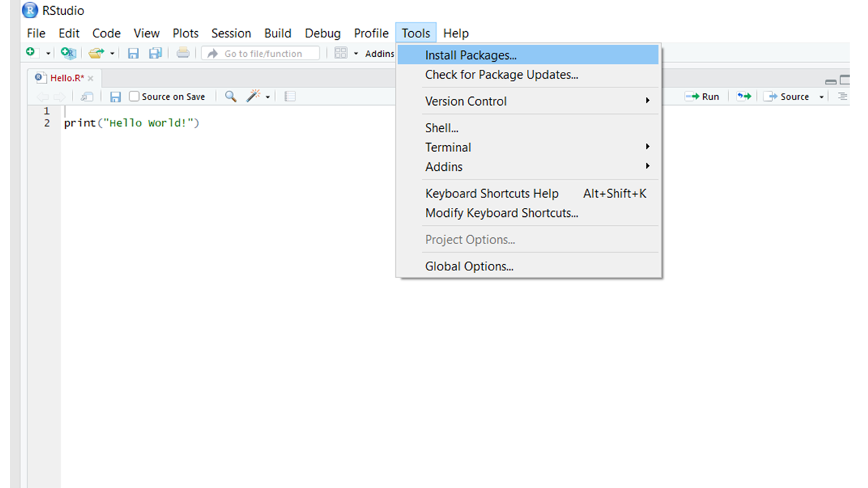868x488 pixels.
Task: Expand the Addins submenu in Tools
Action: coord(528,167)
